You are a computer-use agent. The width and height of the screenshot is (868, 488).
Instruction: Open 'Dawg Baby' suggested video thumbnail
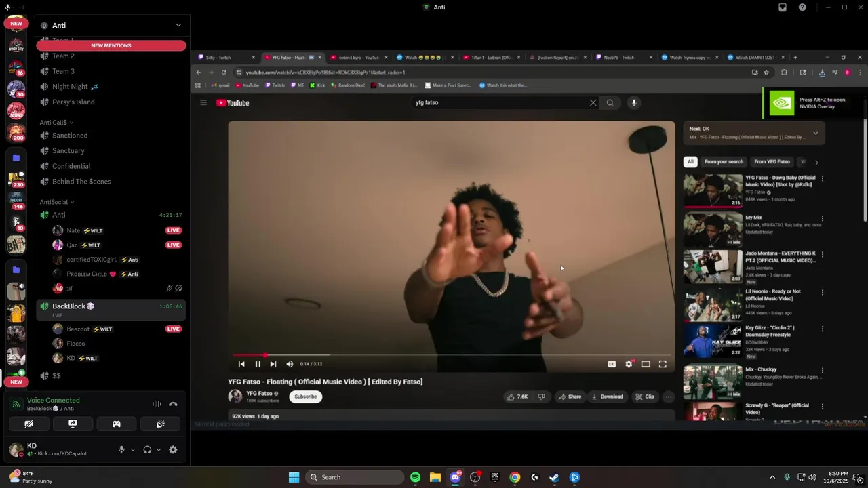tap(713, 190)
